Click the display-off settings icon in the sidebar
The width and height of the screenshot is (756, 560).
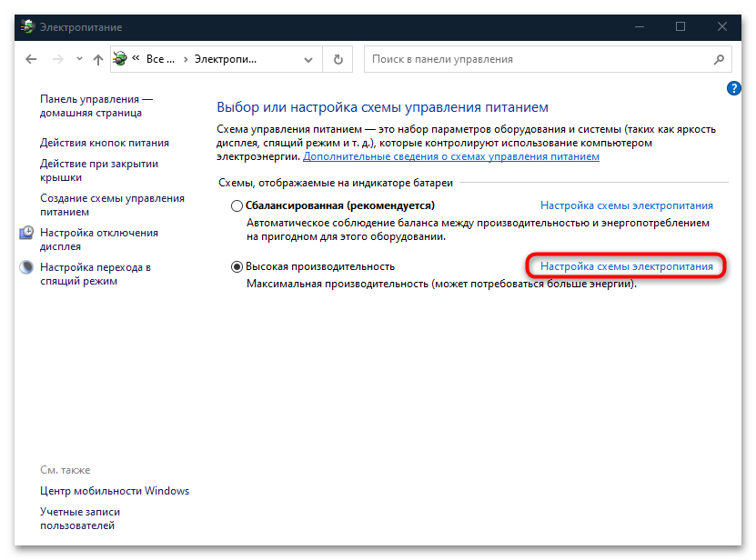(26, 234)
